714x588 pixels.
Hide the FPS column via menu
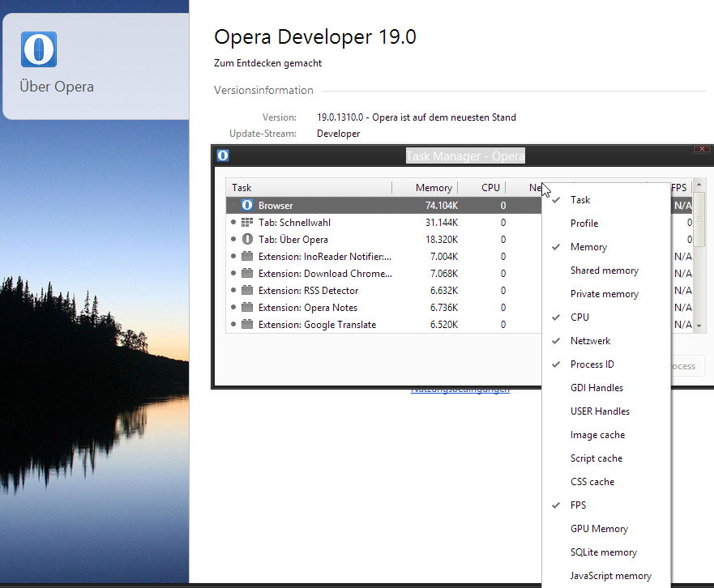pyautogui.click(x=606, y=505)
